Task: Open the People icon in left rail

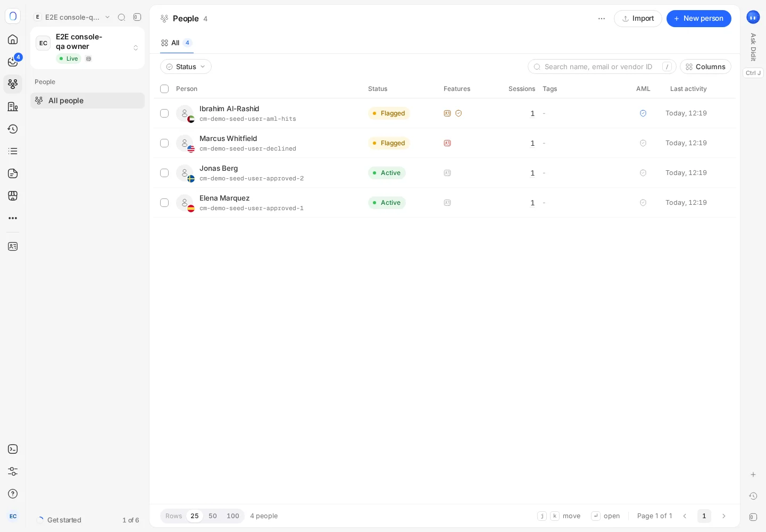Action: pos(13,84)
